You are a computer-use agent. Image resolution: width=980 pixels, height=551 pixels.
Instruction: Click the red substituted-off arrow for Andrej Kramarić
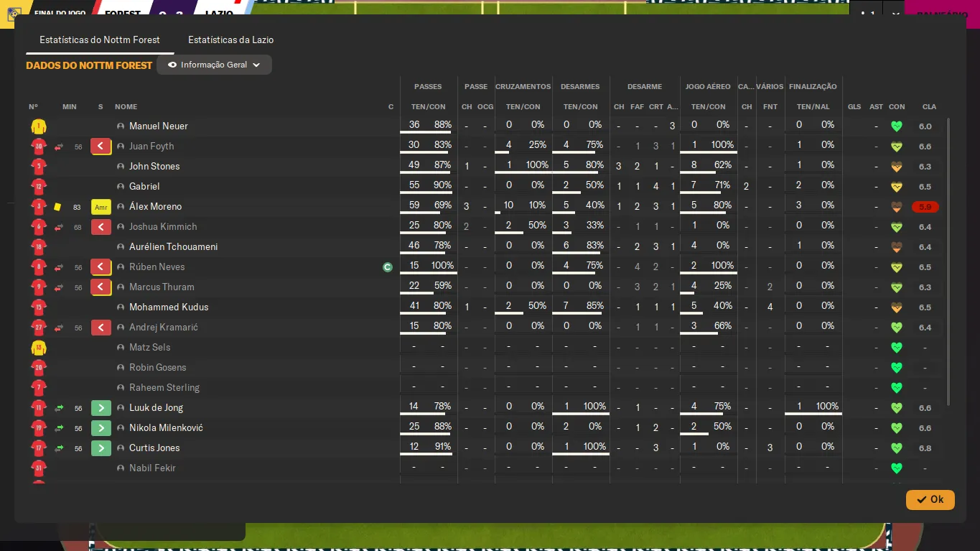click(101, 328)
